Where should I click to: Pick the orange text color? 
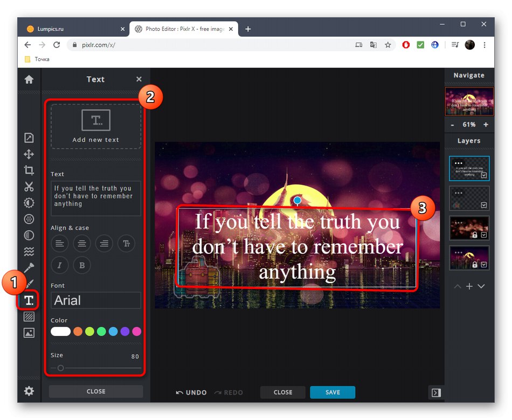78,332
